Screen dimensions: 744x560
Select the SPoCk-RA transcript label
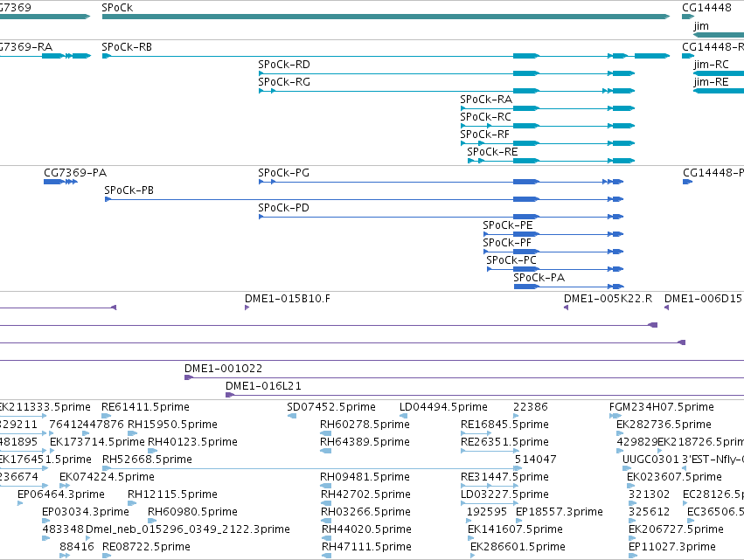[x=486, y=100]
